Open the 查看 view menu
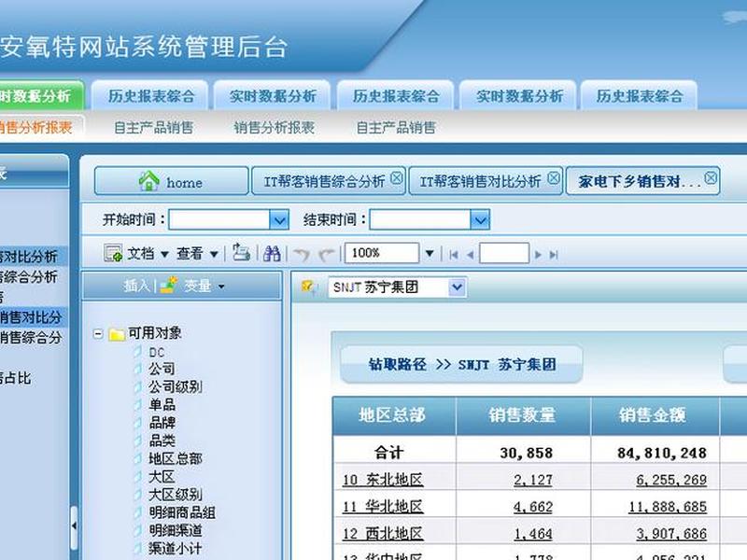The width and height of the screenshot is (747, 560). 197,253
